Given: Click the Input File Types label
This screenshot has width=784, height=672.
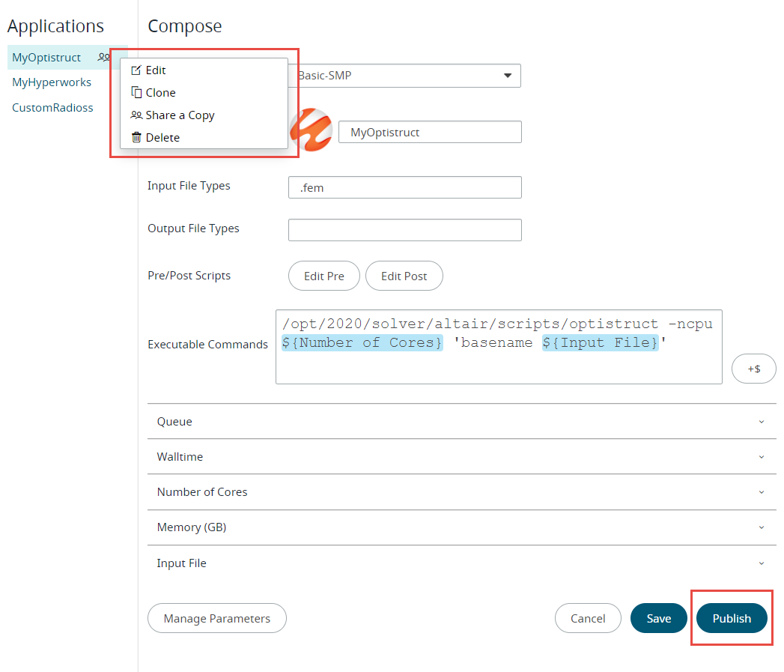Looking at the screenshot, I should point(189,186).
